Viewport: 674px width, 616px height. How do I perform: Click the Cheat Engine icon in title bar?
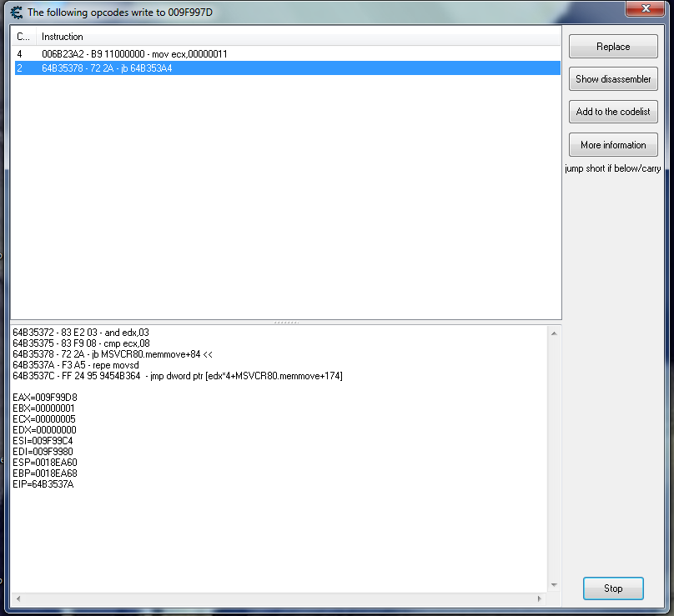(x=16, y=13)
